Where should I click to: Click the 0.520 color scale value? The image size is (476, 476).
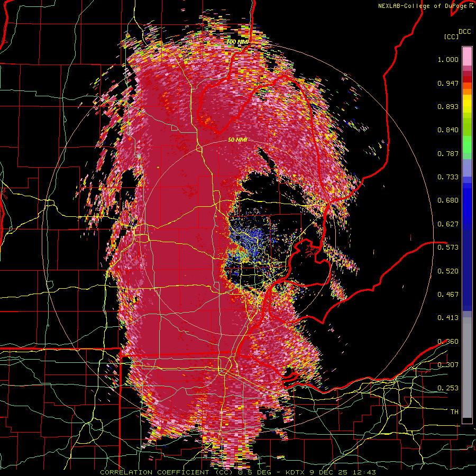tap(448, 271)
